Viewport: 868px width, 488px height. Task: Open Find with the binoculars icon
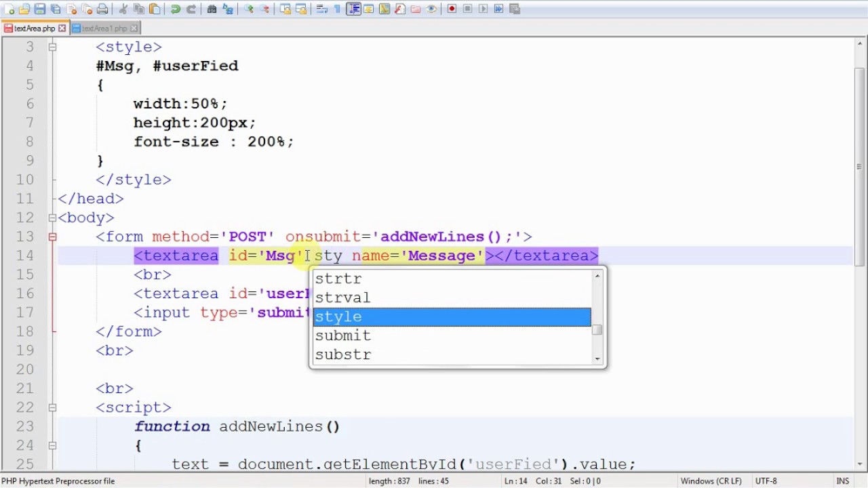click(x=212, y=9)
